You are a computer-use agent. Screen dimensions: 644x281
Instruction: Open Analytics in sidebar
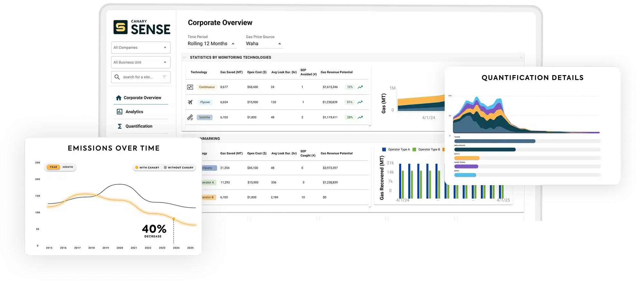(141, 111)
